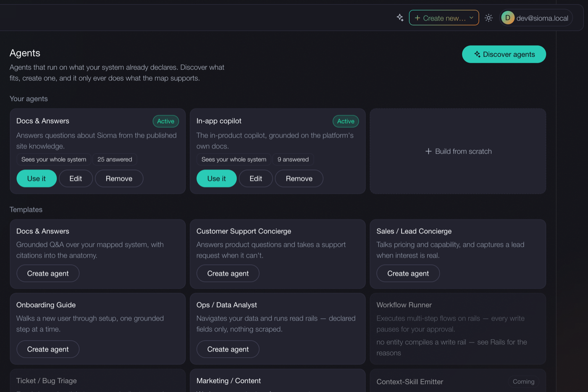Click the sparkle AI icon in top bar
The image size is (588, 392).
pos(400,18)
